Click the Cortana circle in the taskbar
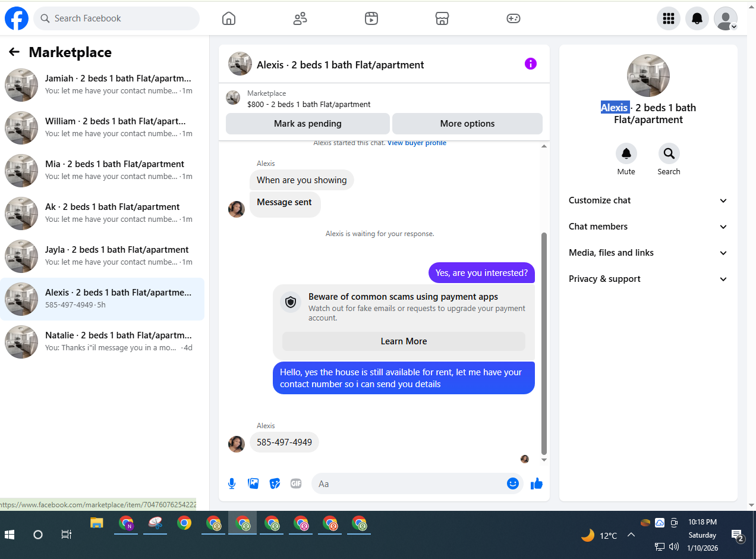This screenshot has width=756, height=559. point(38,535)
